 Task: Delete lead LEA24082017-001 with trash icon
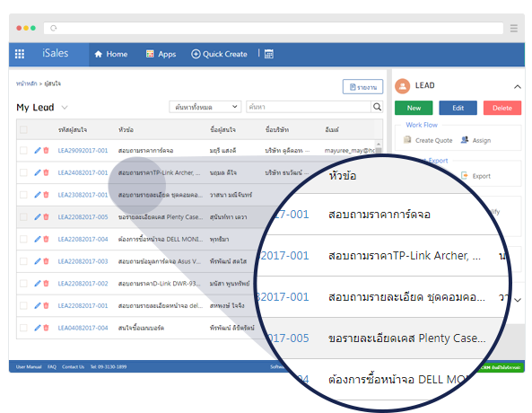[x=46, y=172]
